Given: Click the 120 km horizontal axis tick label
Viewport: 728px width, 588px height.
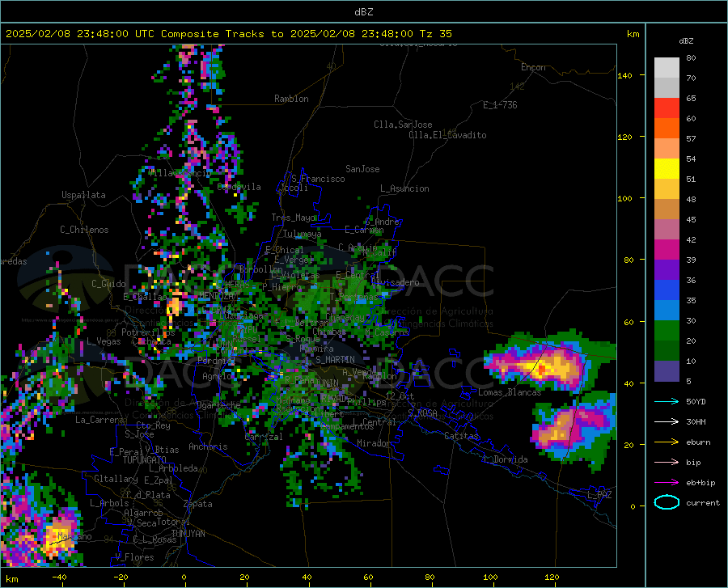Looking at the screenshot, I should coord(552,577).
